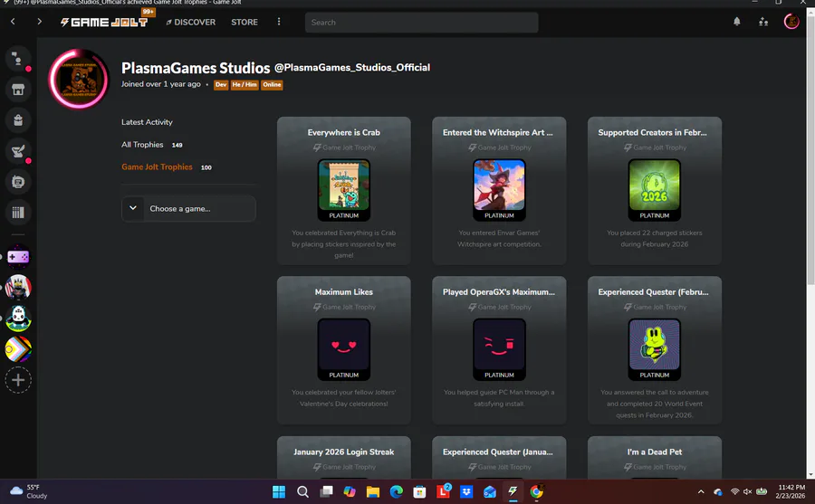Image resolution: width=815 pixels, height=504 pixels.
Task: Open the 11:42 PM clock and date
Action: click(791, 491)
